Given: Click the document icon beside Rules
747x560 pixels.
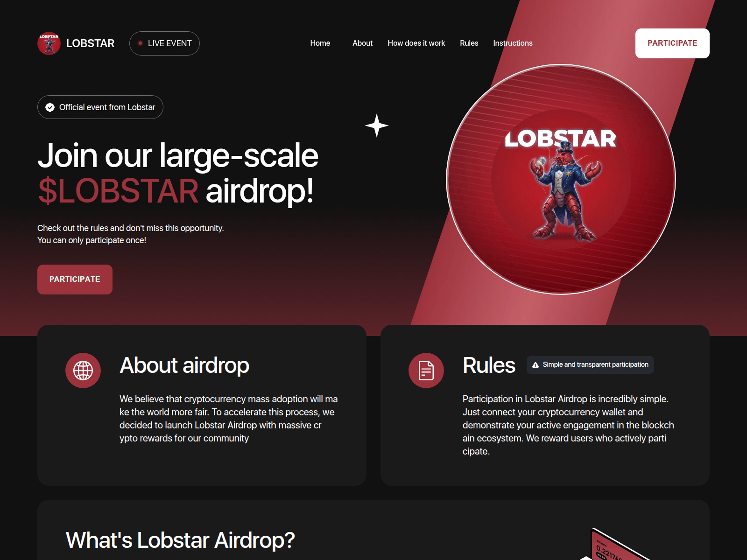Looking at the screenshot, I should [x=426, y=370].
